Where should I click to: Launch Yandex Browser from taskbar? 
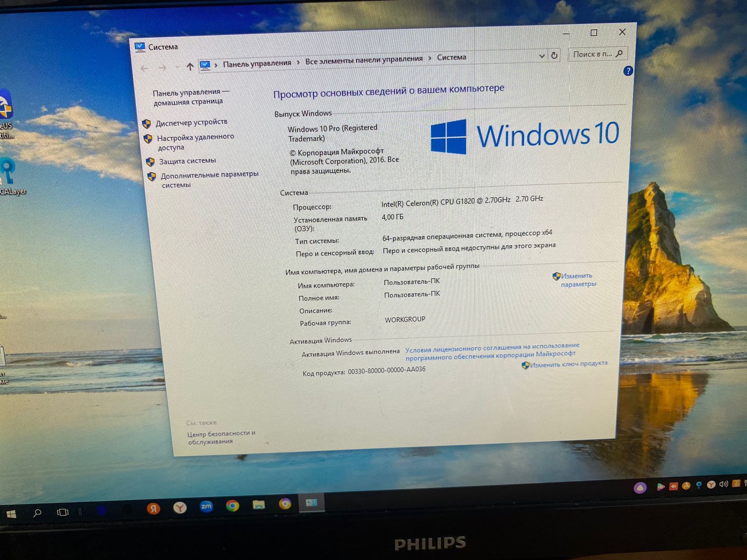[180, 507]
